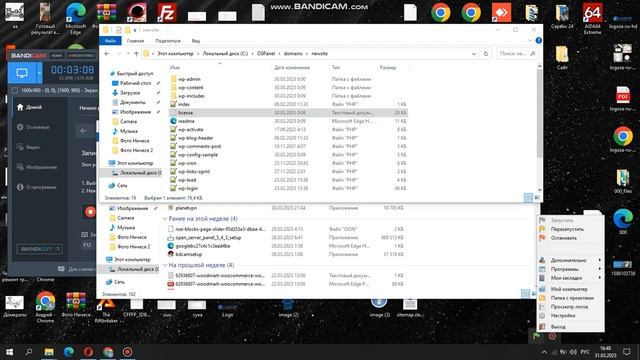This screenshot has height=360, width=640.
Task: Sort files by the Дата изменения column header
Action: (x=292, y=67)
